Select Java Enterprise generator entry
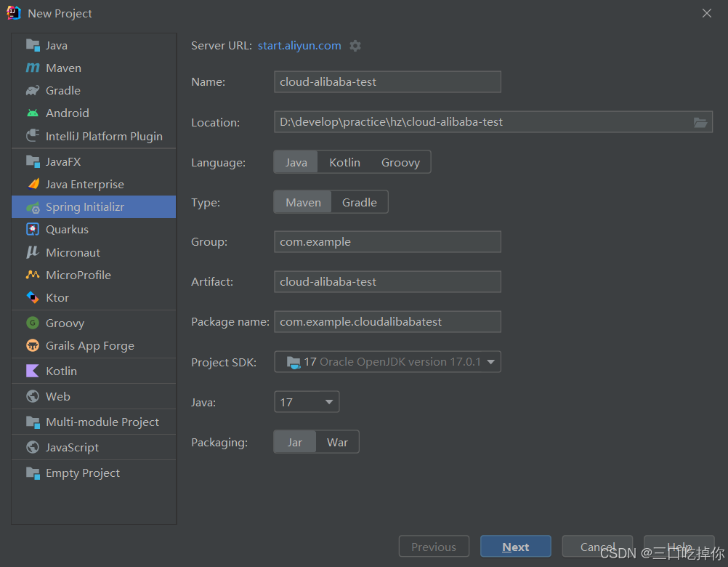The image size is (728, 567). [94, 184]
